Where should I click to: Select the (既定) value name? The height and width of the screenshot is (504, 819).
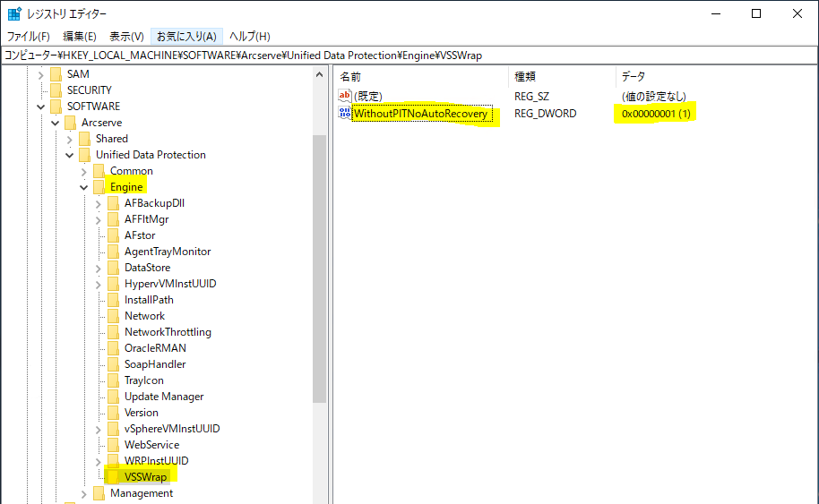click(x=368, y=97)
